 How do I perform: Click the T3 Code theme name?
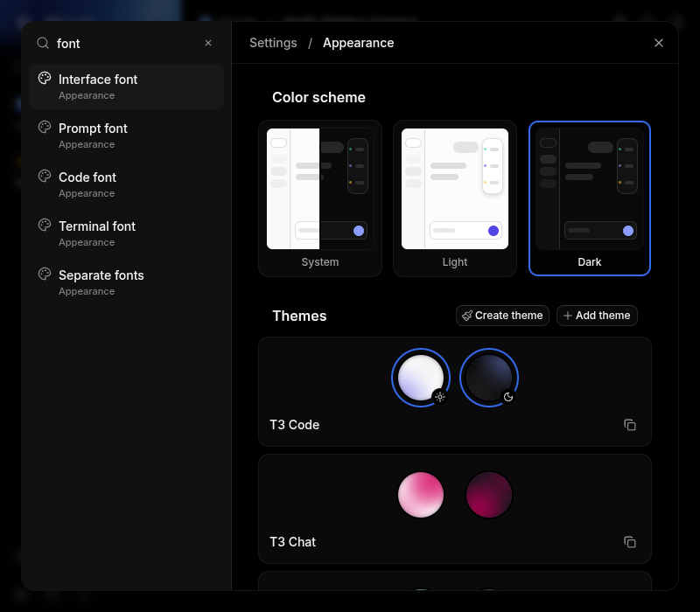[295, 425]
